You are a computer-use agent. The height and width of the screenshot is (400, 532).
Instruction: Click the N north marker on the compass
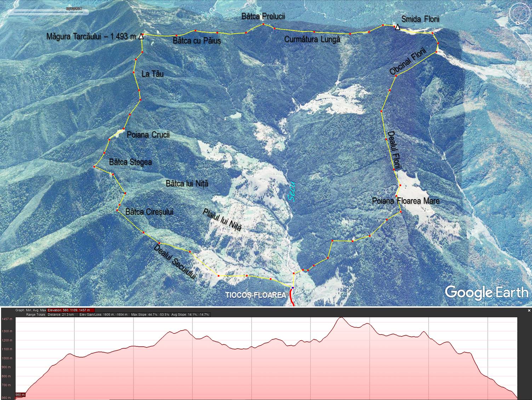pos(518,23)
